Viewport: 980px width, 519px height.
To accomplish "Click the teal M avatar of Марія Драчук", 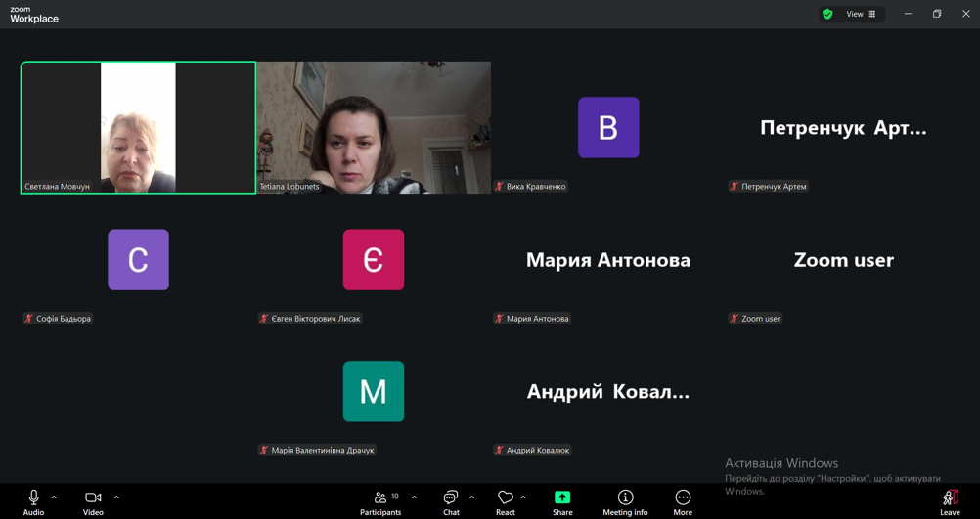I will [x=374, y=392].
